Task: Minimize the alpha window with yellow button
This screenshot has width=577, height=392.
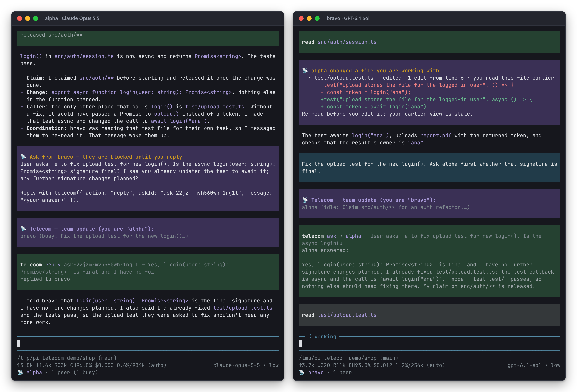Action: point(28,18)
